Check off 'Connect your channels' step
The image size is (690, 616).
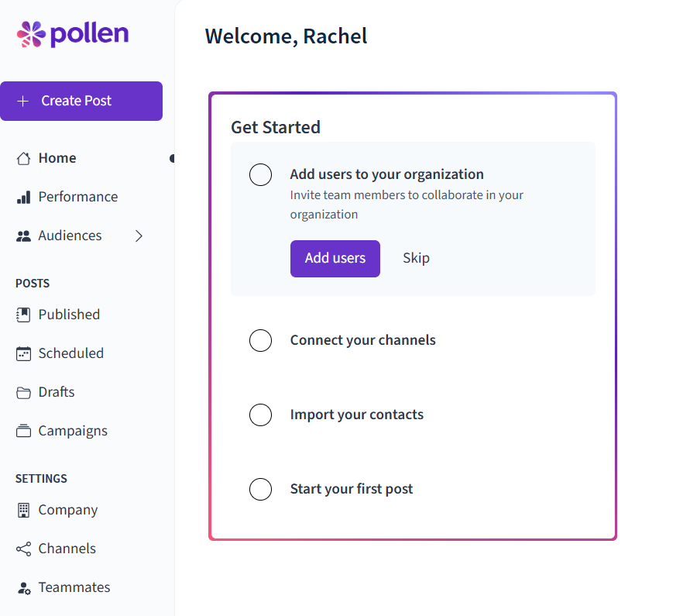(260, 340)
